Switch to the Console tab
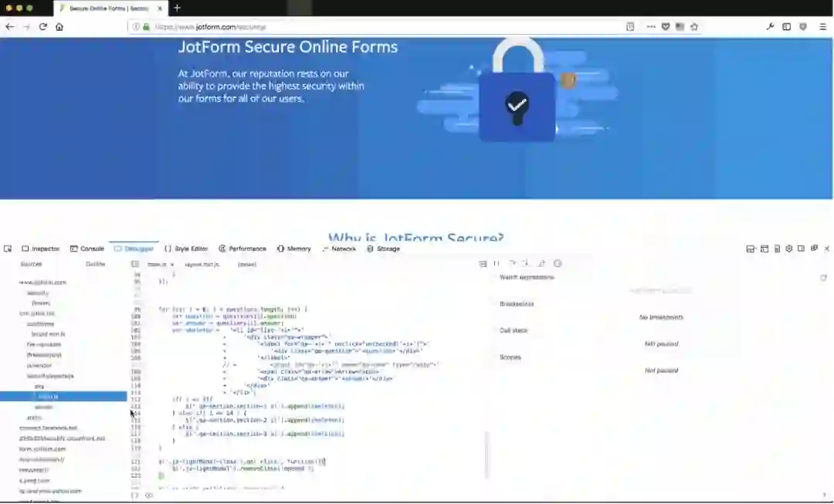The image size is (834, 504). 87,249
